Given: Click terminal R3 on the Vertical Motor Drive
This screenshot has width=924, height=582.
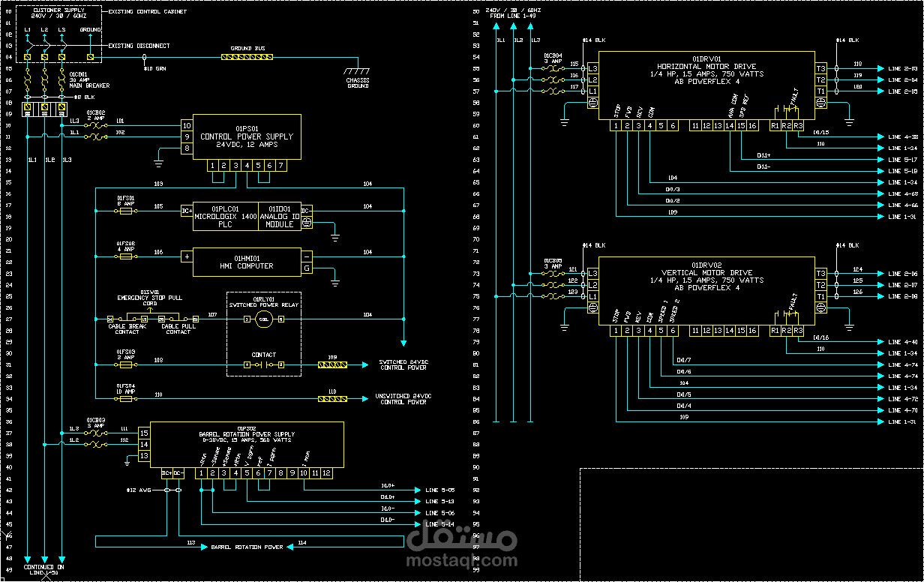Looking at the screenshot, I should [x=798, y=331].
